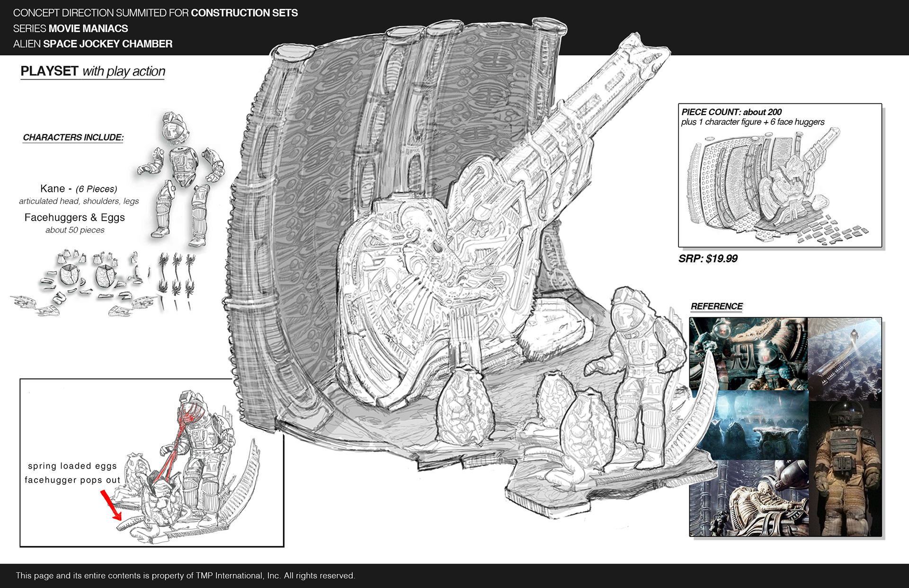Click 'plus 1 character figure + 6 face huggers'
909x588 pixels.
pos(753,122)
